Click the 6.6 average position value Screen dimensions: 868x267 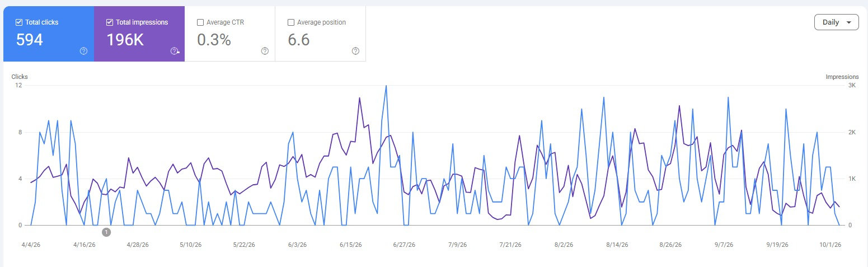point(298,40)
